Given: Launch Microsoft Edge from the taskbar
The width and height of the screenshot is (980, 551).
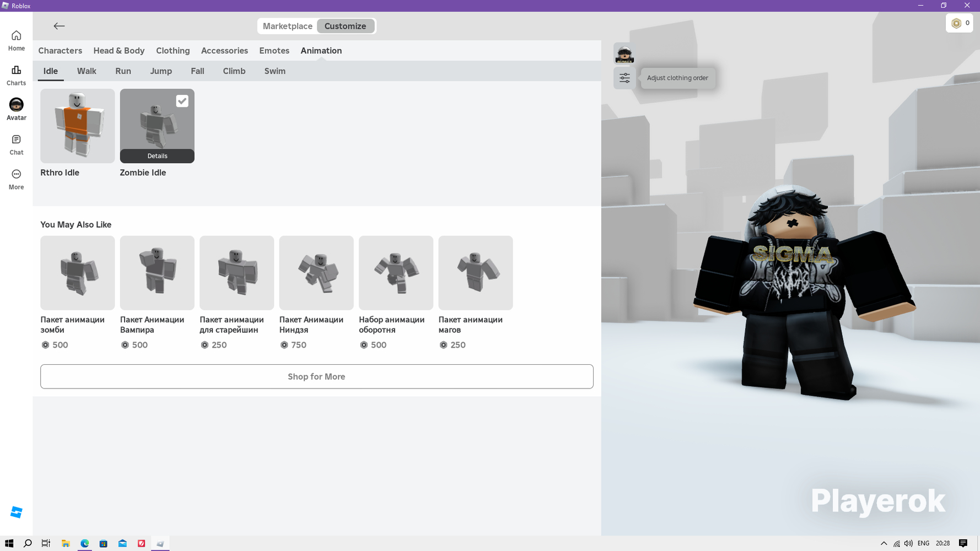Looking at the screenshot, I should tap(84, 543).
